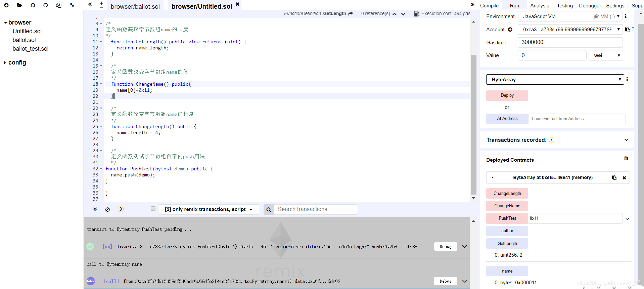644x289 pixels.
Task: Open the Settings tab
Action: pos(615,5)
